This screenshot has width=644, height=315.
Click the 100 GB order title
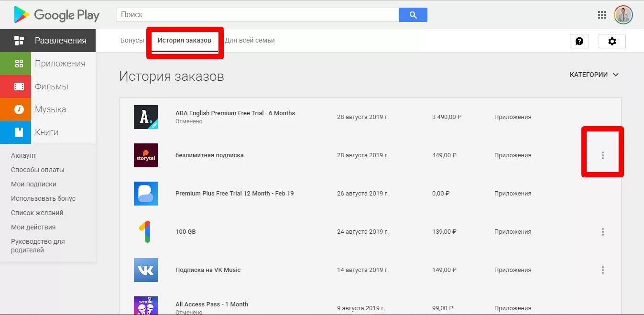pos(186,232)
